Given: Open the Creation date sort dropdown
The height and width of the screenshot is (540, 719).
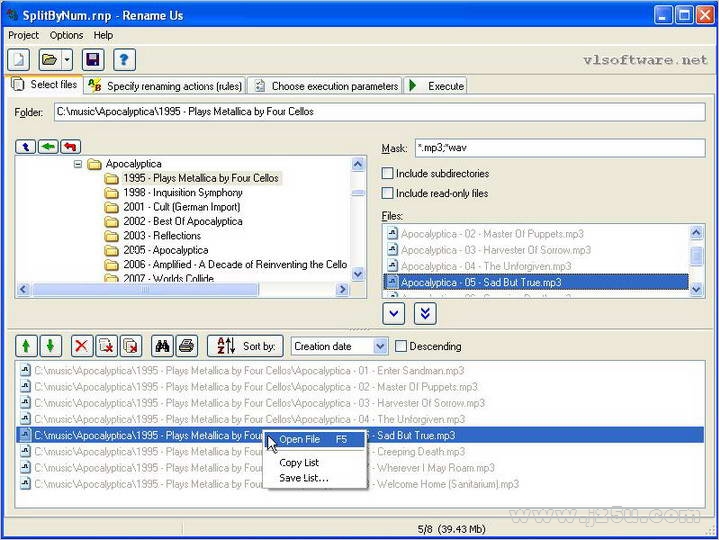Looking at the screenshot, I should pos(380,347).
